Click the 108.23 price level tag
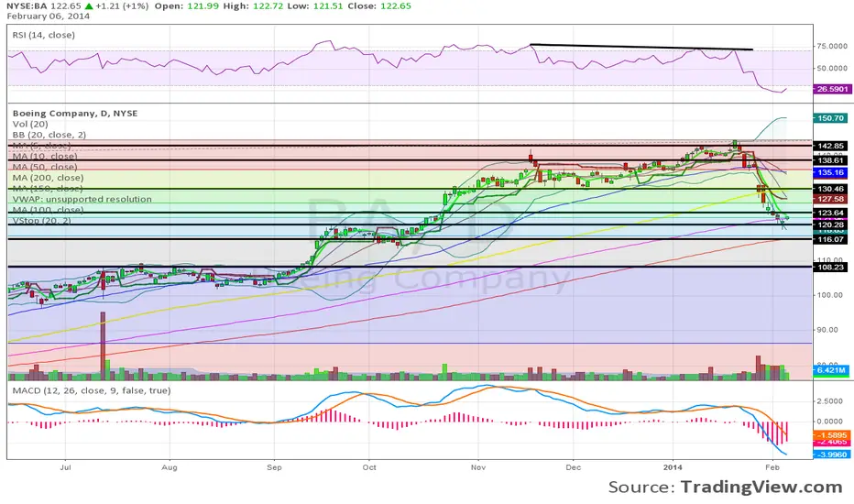854x504 pixels. [831, 267]
